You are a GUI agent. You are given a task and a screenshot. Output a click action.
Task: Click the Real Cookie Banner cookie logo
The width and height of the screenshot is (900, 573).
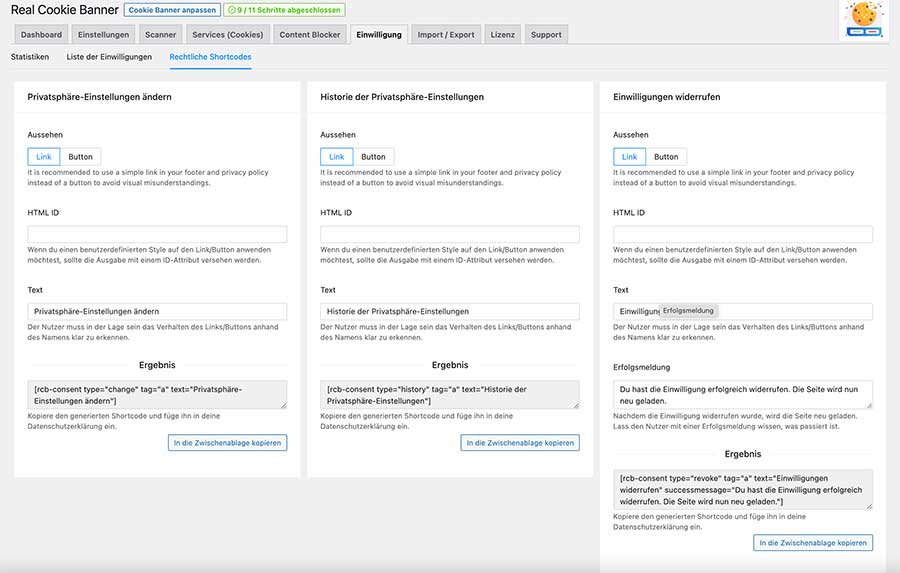(x=862, y=20)
